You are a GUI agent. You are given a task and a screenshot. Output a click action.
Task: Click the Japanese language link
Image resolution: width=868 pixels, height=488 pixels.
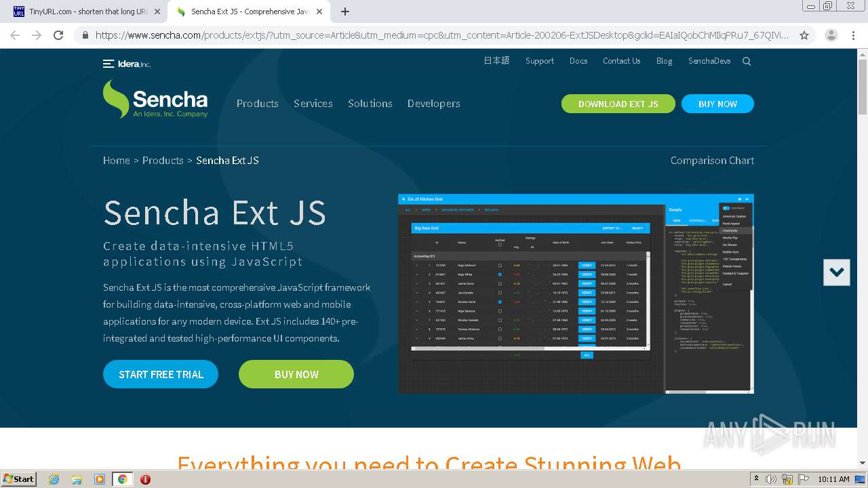tap(496, 61)
